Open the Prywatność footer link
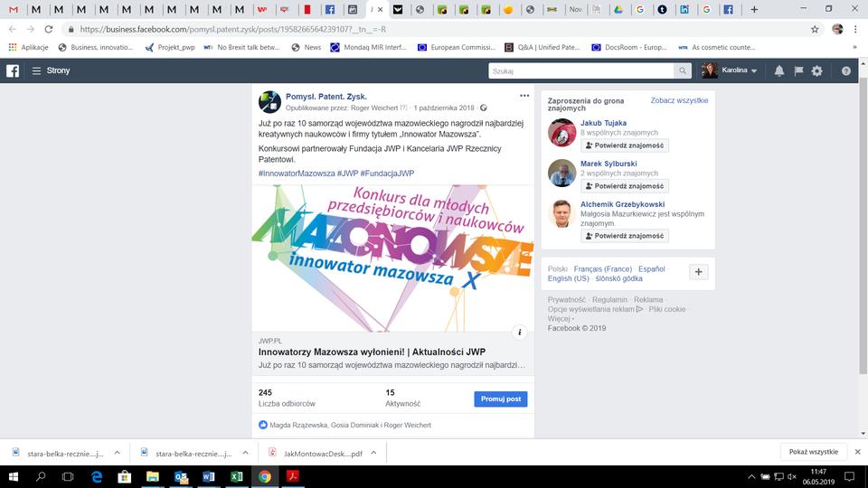Image resolution: width=868 pixels, height=488 pixels. click(566, 299)
